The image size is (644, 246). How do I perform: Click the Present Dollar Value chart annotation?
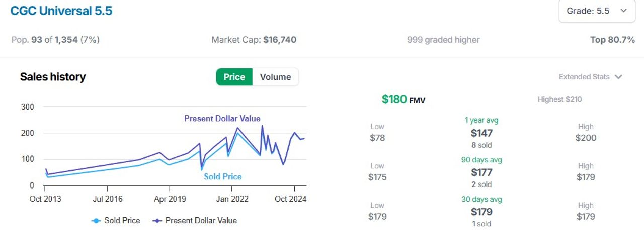pyautogui.click(x=222, y=119)
